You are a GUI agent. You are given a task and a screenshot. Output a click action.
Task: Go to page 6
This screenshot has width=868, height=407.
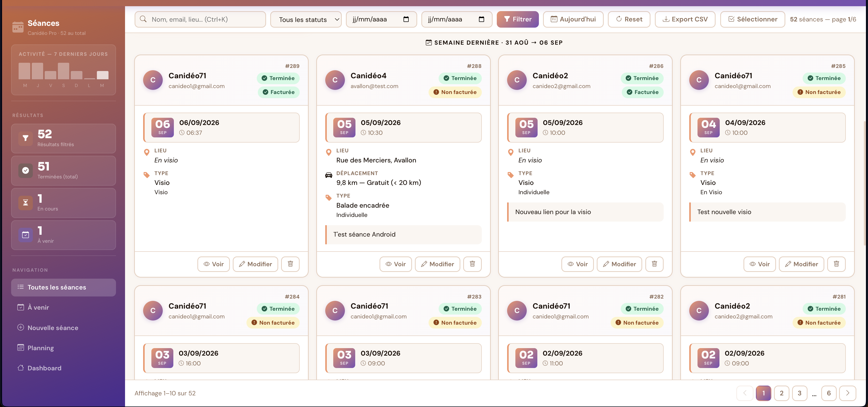click(828, 393)
